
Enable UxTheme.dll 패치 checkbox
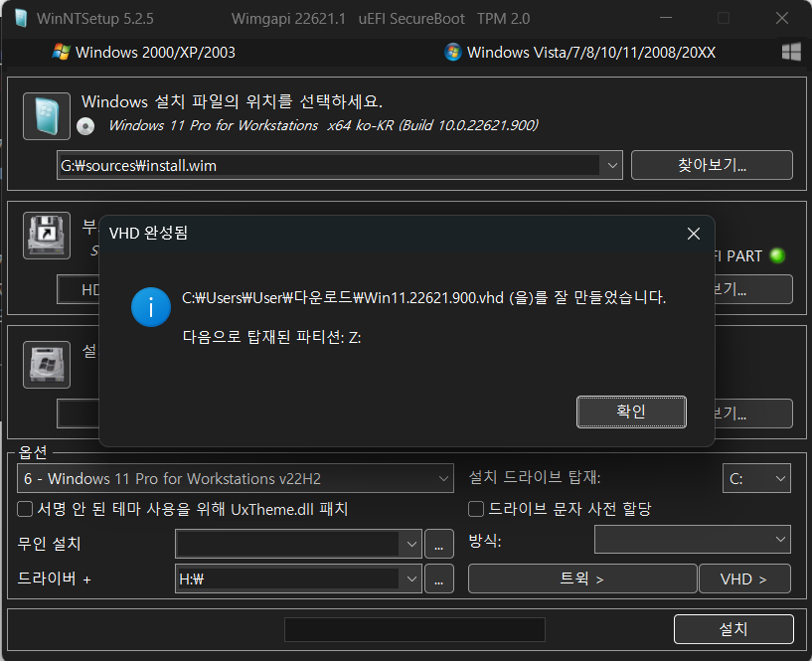(25, 509)
